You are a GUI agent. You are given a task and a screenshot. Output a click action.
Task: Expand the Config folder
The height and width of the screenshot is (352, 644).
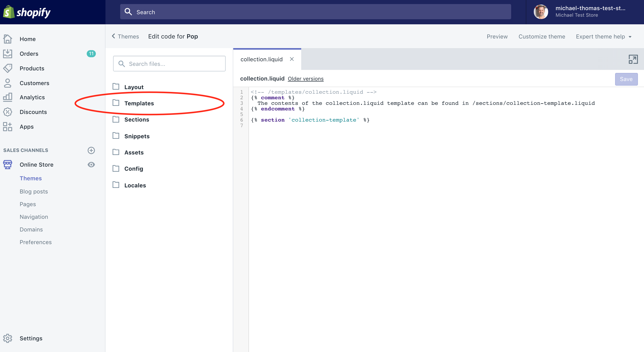pyautogui.click(x=134, y=169)
